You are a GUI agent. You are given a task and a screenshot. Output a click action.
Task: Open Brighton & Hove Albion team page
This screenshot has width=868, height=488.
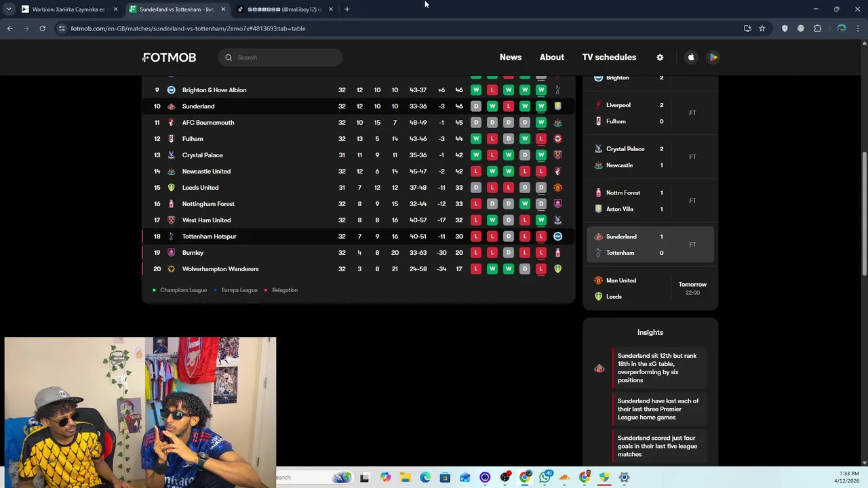pos(214,90)
